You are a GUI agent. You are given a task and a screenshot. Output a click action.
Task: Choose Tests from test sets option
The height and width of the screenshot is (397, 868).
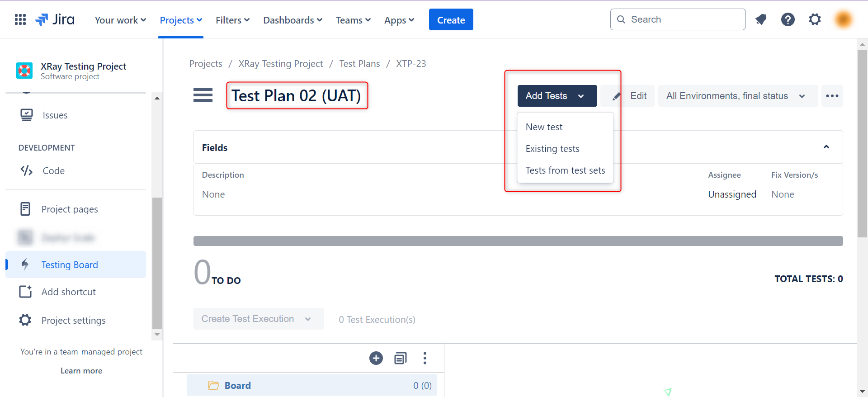(565, 170)
